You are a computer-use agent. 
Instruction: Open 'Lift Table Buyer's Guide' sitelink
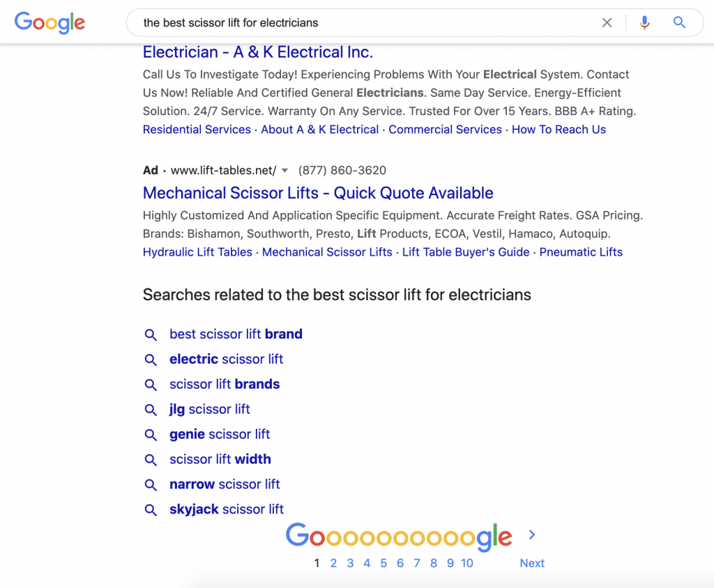(x=466, y=252)
